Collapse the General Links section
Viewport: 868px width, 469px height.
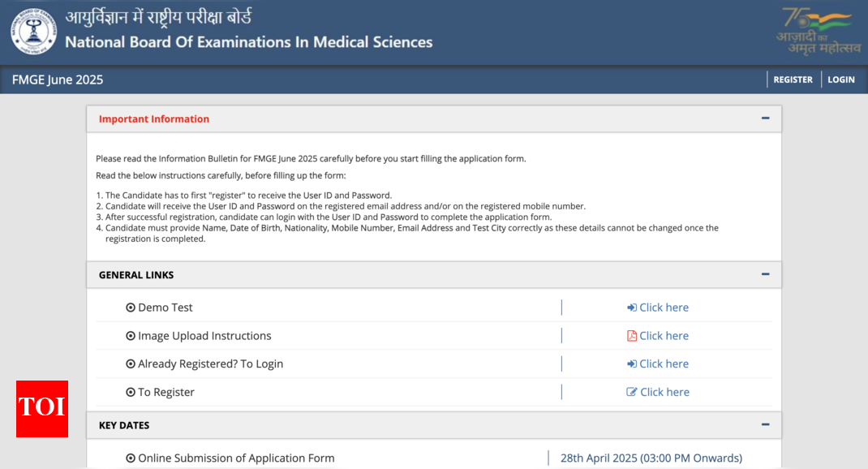point(766,274)
